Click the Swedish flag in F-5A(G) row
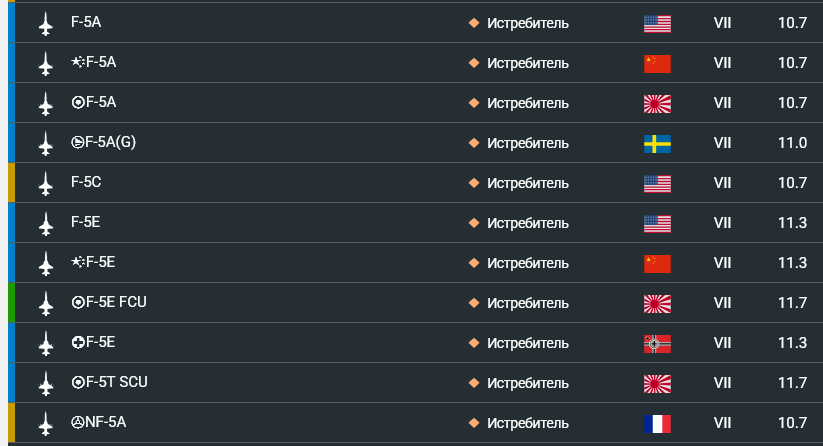 [657, 143]
